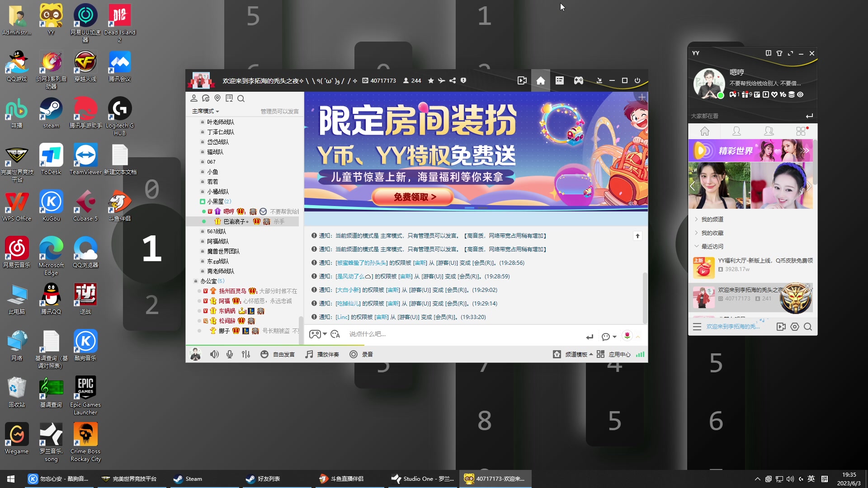Switch to the home tab in YY window
The width and height of the screenshot is (868, 488).
pyautogui.click(x=704, y=131)
